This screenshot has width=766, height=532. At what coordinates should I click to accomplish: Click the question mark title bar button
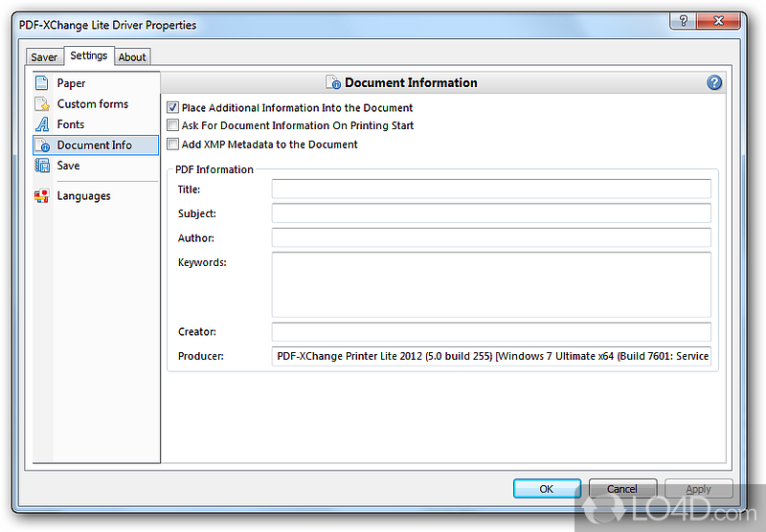[x=683, y=21]
